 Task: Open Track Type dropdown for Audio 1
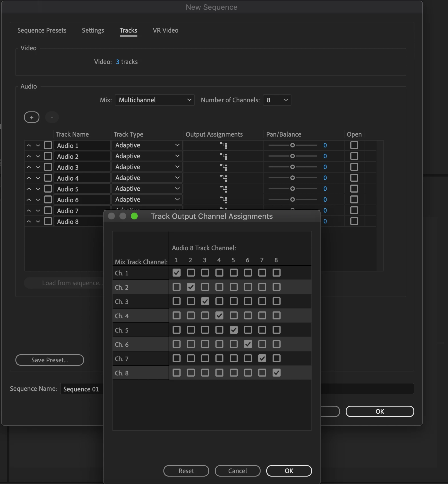click(147, 145)
